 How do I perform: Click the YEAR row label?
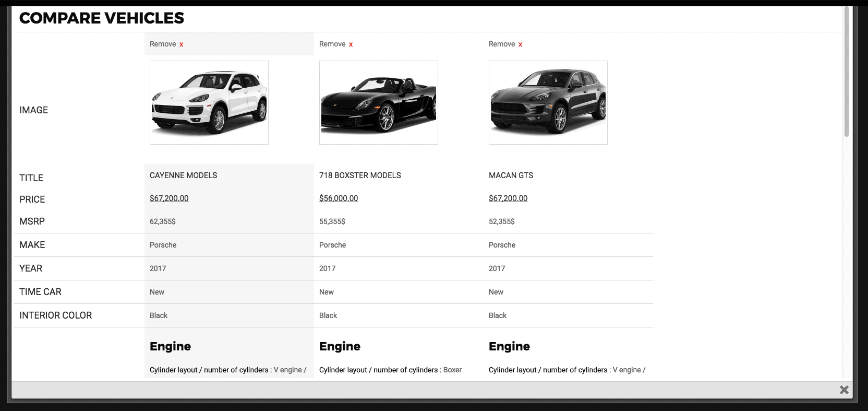point(31,268)
